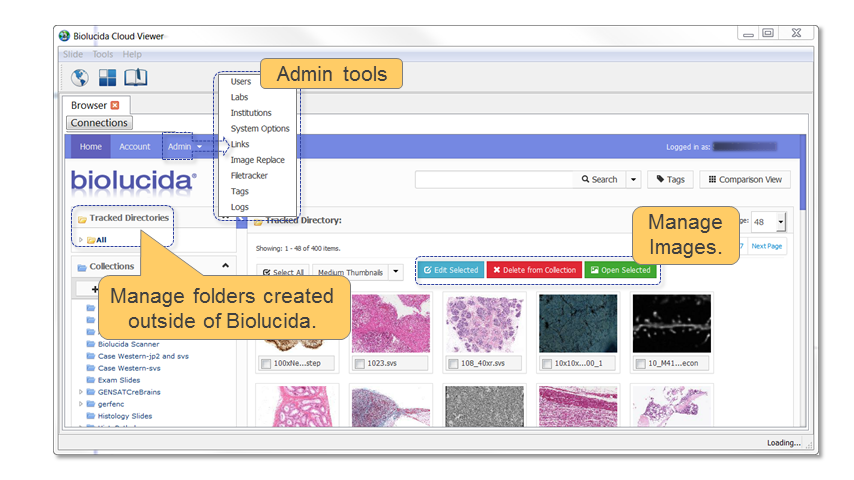The height and width of the screenshot is (480, 854).
Task: Go to Next Page
Action: click(766, 246)
